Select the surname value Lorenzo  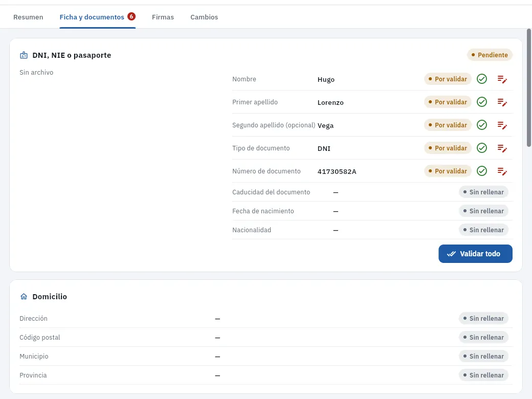330,102
